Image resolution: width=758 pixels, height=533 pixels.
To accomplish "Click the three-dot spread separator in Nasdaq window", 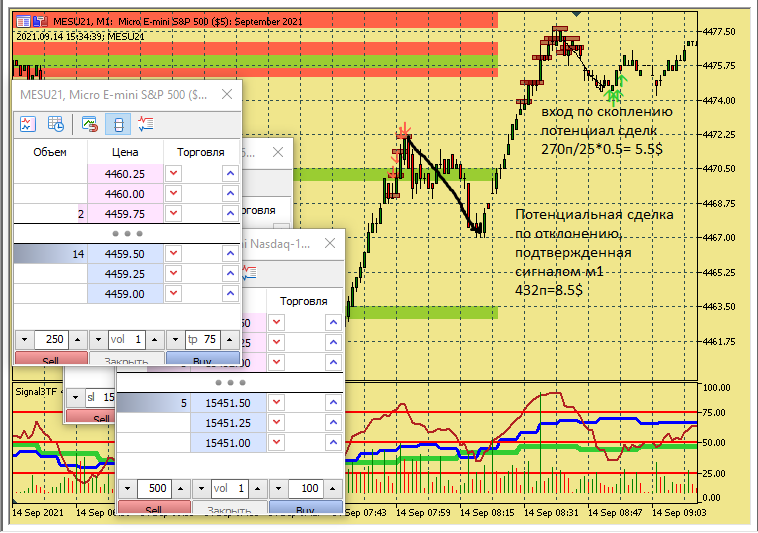I will click(x=230, y=382).
